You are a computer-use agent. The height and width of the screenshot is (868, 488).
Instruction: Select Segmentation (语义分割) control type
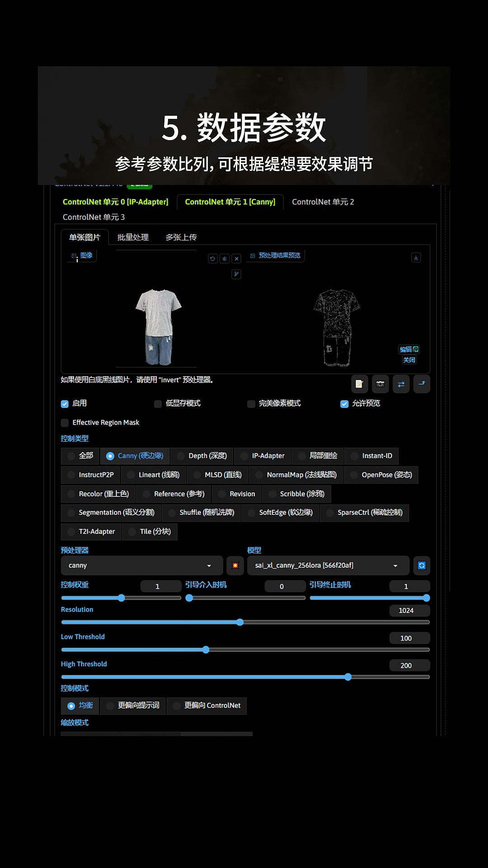pyautogui.click(x=111, y=513)
